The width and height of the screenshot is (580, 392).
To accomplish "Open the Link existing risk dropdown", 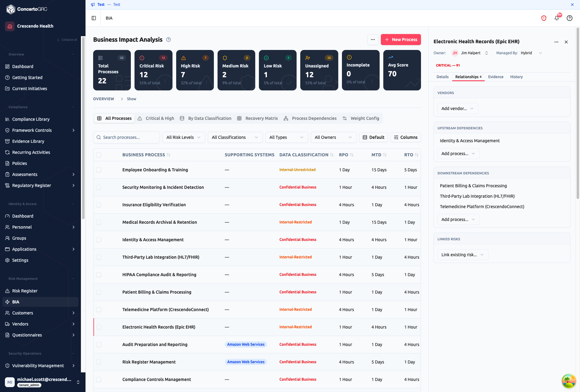I will click(x=463, y=255).
